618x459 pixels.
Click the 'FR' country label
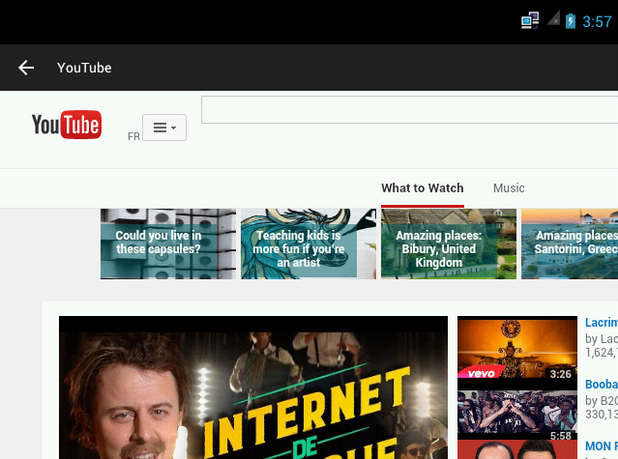click(x=134, y=136)
